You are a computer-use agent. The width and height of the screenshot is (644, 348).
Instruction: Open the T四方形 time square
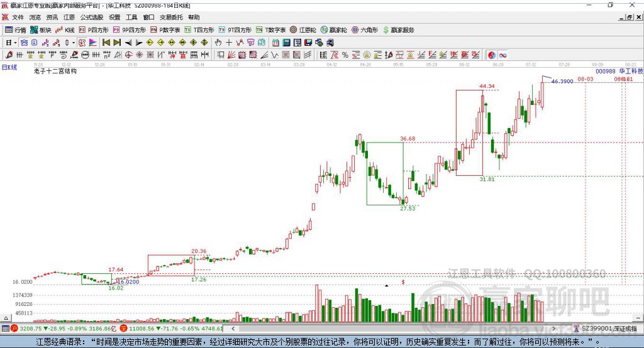[x=199, y=30]
